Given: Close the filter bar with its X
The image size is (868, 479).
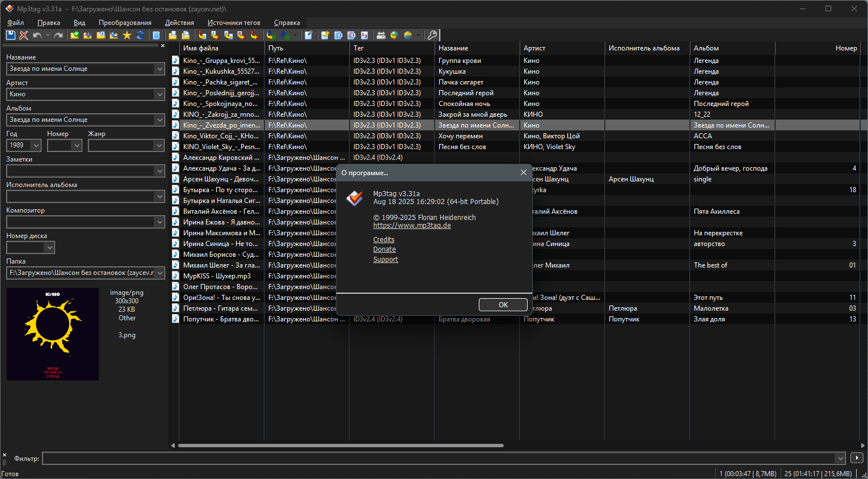Looking at the screenshot, I should point(4,455).
